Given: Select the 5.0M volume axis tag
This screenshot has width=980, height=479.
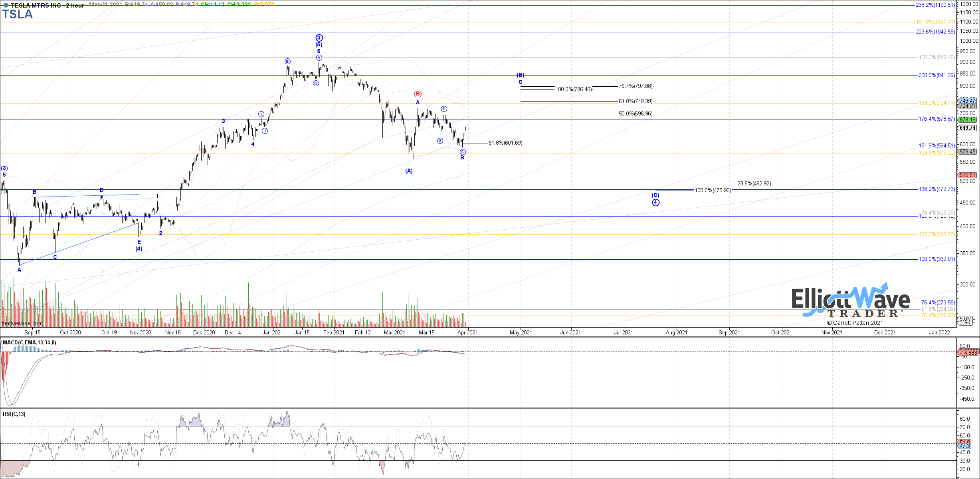Looking at the screenshot, I should point(966,319).
